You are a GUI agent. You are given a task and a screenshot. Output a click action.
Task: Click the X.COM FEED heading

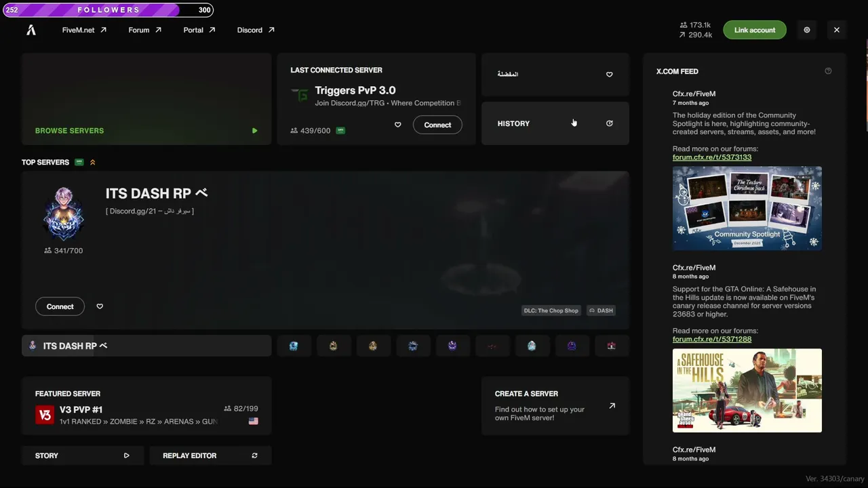(677, 71)
